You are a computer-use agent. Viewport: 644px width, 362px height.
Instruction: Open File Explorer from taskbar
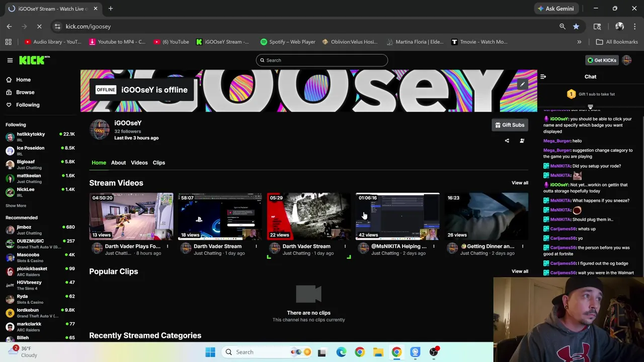pyautogui.click(x=378, y=352)
